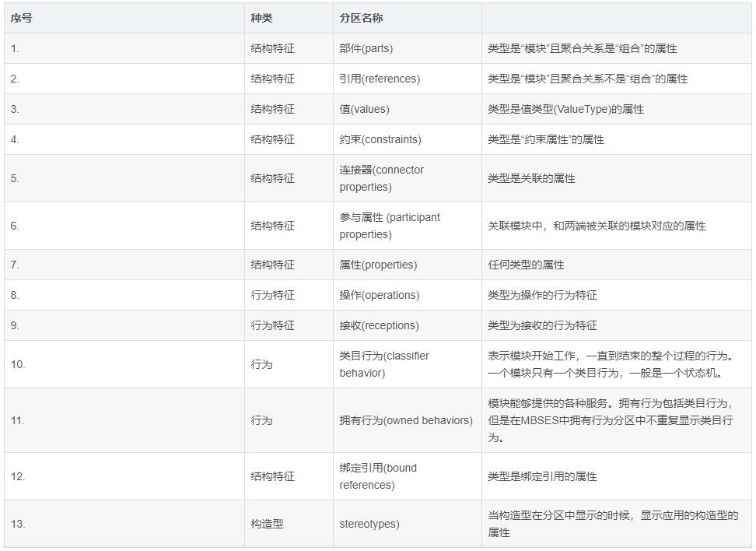Select row number 7. cell

point(124,265)
